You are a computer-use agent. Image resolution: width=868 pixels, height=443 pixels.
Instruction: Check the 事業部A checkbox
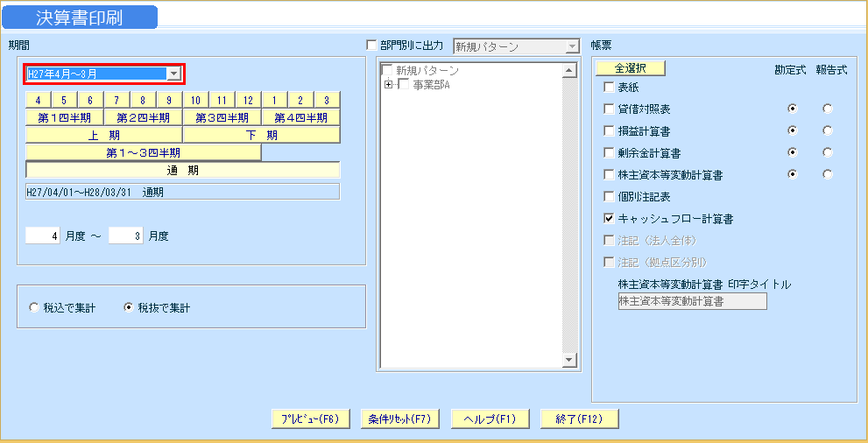403,85
